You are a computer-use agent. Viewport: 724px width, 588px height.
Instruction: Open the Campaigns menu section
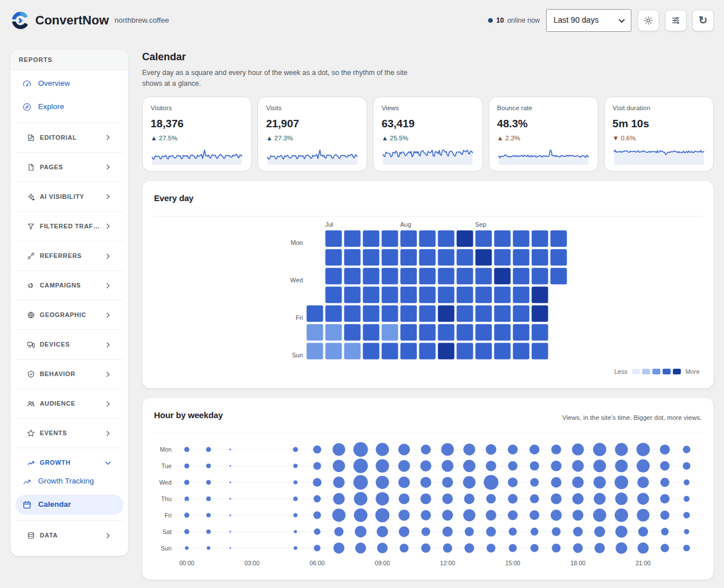pyautogui.click(x=69, y=286)
